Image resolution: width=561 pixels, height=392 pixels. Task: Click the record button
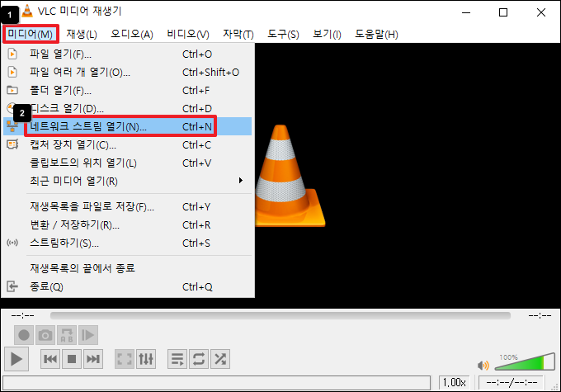pyautogui.click(x=24, y=335)
